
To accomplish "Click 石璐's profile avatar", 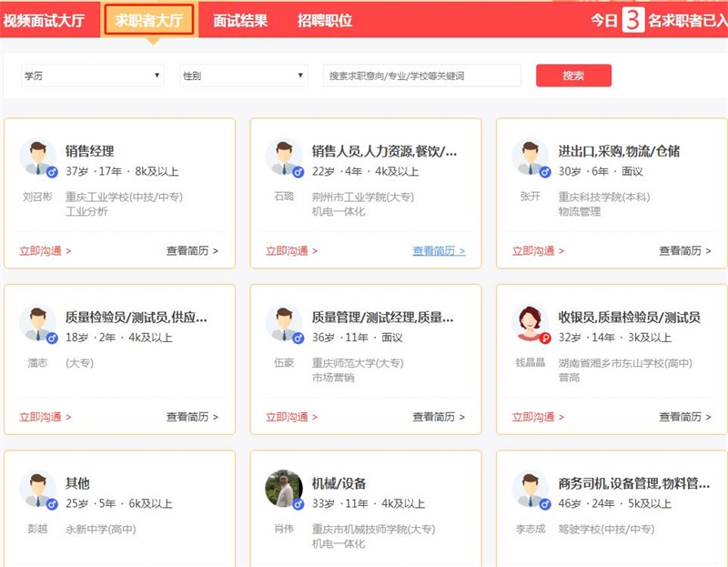I will coord(284,157).
